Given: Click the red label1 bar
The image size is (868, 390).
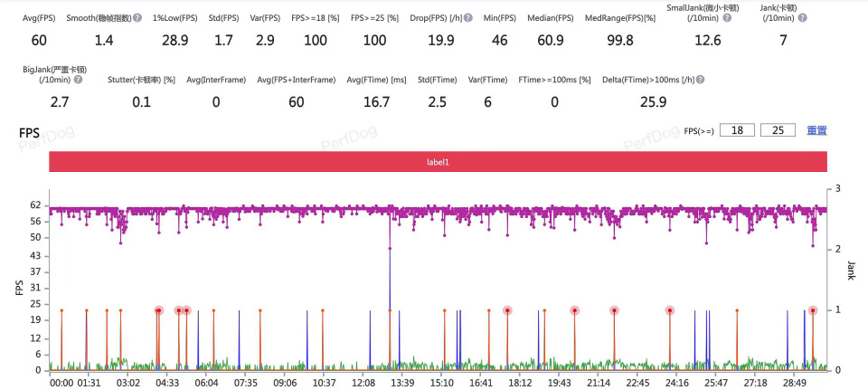Looking at the screenshot, I should pyautogui.click(x=438, y=162).
